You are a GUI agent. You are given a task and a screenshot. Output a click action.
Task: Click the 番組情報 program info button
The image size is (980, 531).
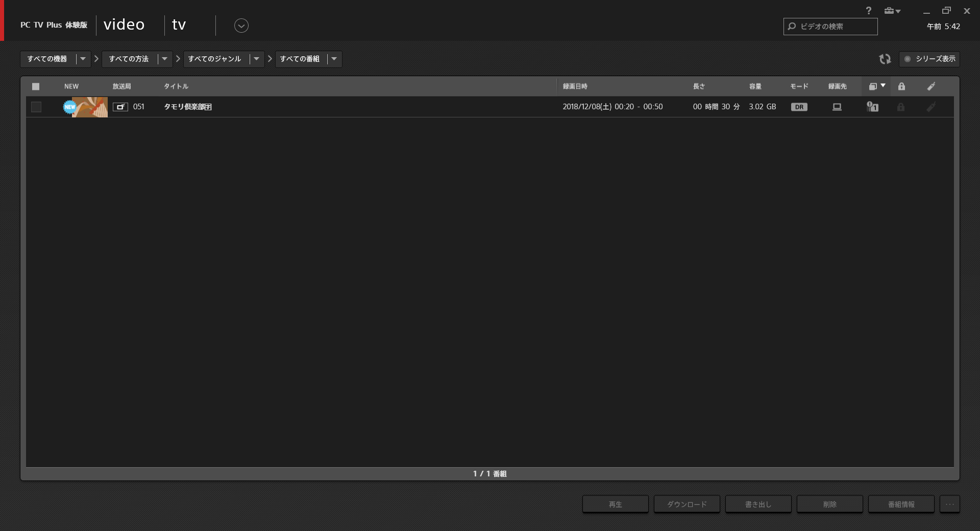click(901, 504)
